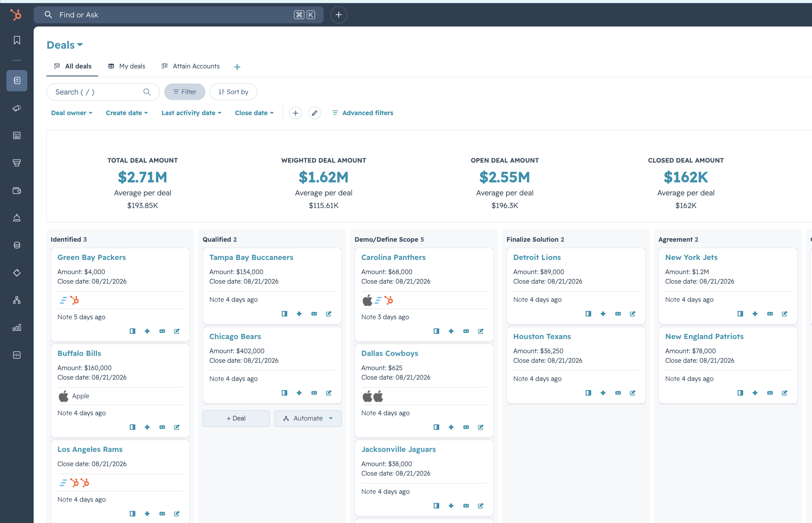Click preview icon on Green Bay Packers card
This screenshot has height=523, width=812.
[133, 331]
